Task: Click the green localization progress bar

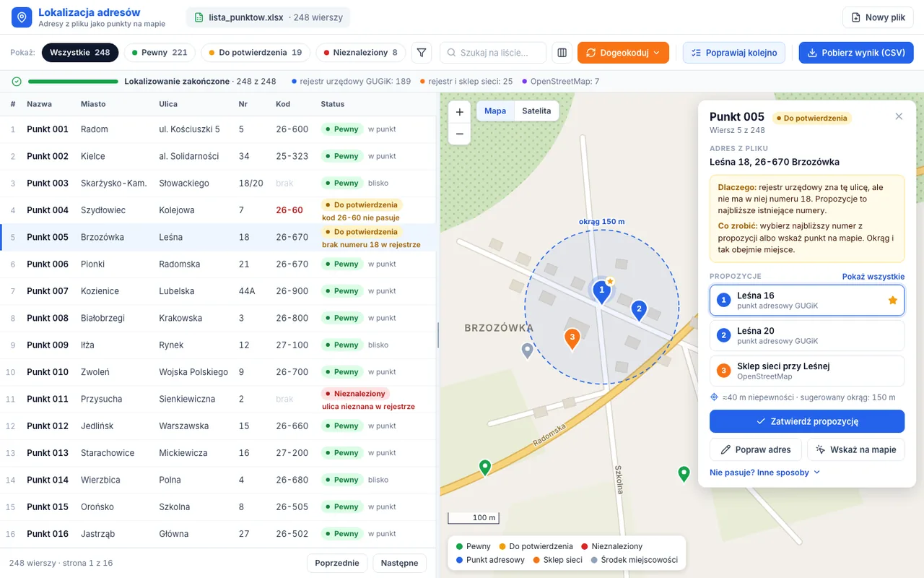Action: pyautogui.click(x=73, y=82)
